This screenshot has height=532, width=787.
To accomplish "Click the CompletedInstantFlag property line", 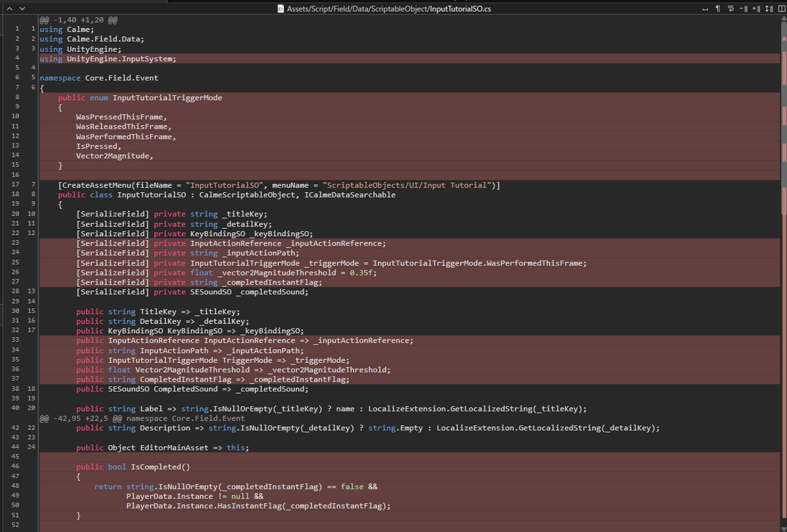I will [x=213, y=379].
